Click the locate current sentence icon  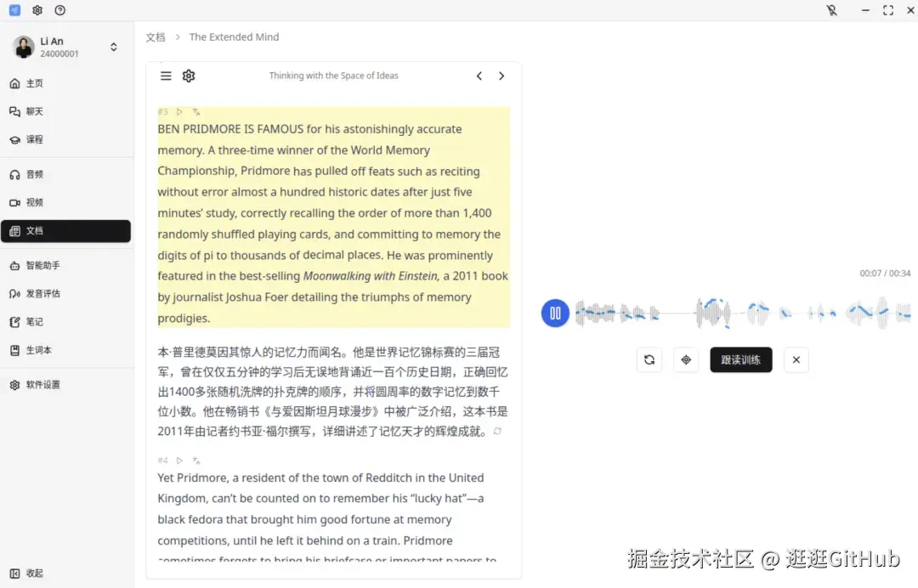[x=686, y=359]
